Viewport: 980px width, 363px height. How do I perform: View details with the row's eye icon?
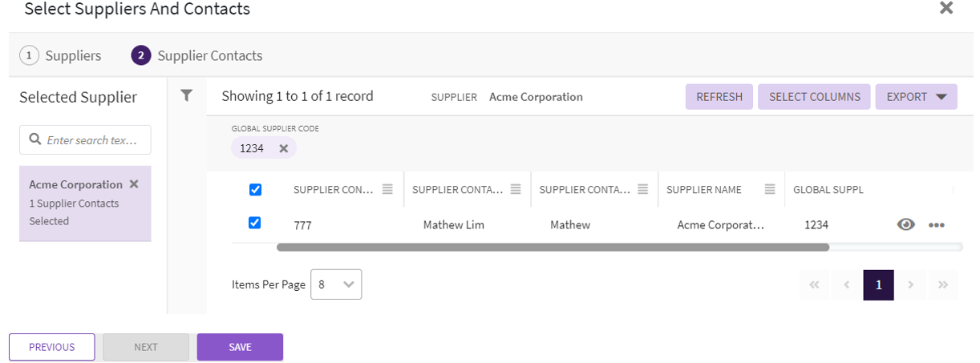tap(905, 225)
